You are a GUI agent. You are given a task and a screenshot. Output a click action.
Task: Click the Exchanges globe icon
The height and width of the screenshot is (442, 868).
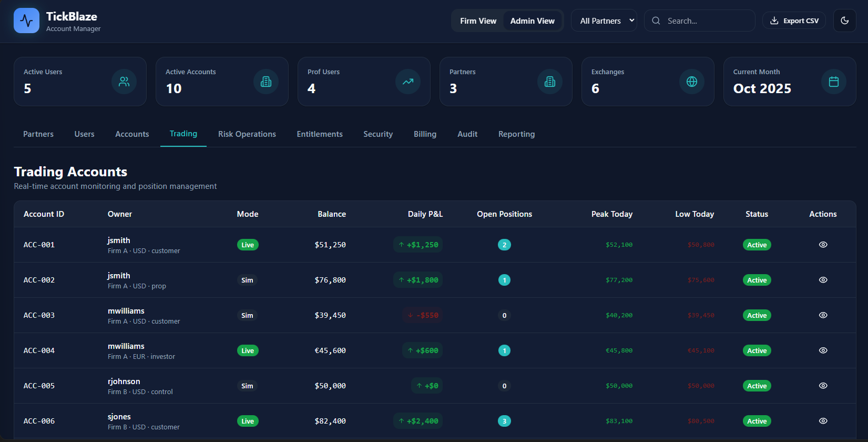tap(692, 82)
